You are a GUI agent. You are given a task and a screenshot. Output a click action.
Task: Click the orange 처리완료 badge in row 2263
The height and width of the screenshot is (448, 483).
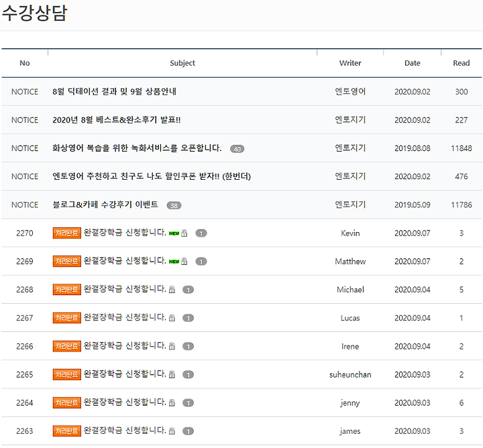click(67, 431)
